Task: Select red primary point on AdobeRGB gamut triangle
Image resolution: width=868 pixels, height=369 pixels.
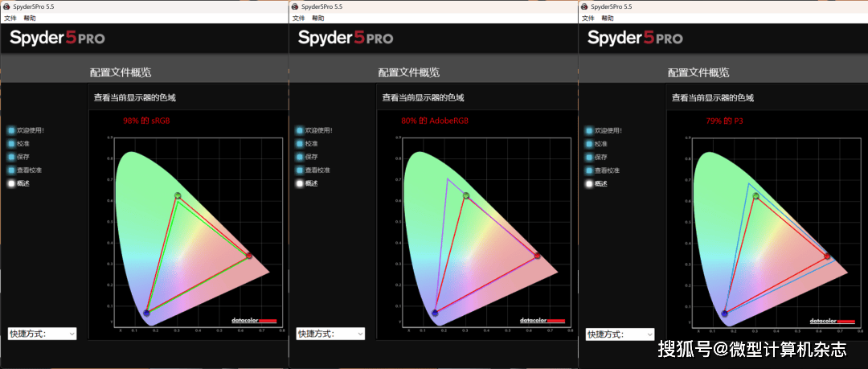Action: click(x=537, y=256)
